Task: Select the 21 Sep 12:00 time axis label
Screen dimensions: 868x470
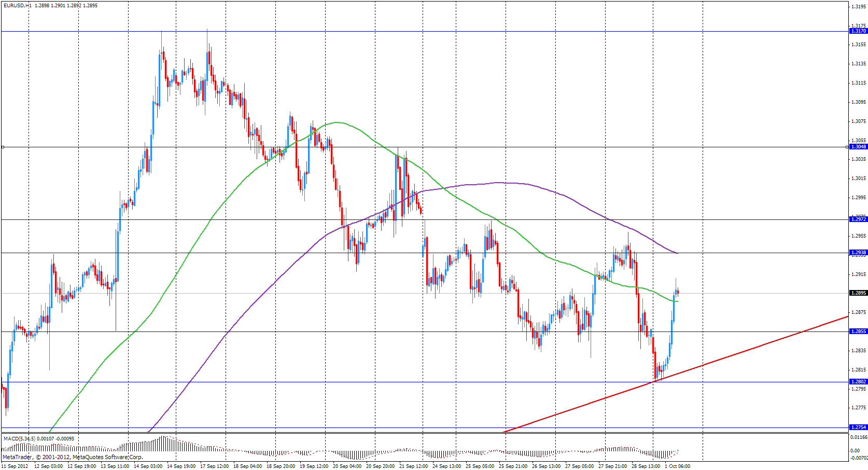Action: (414, 466)
